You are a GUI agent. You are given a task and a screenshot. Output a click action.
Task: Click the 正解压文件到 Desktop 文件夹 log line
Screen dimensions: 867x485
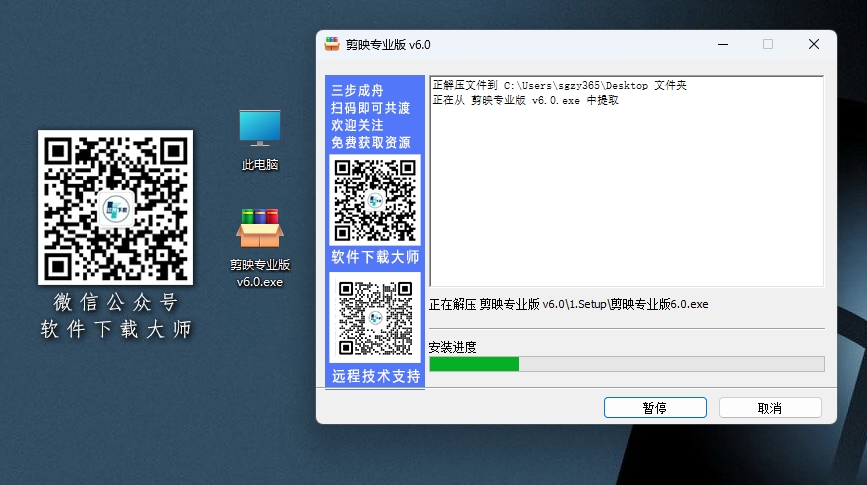[560, 85]
